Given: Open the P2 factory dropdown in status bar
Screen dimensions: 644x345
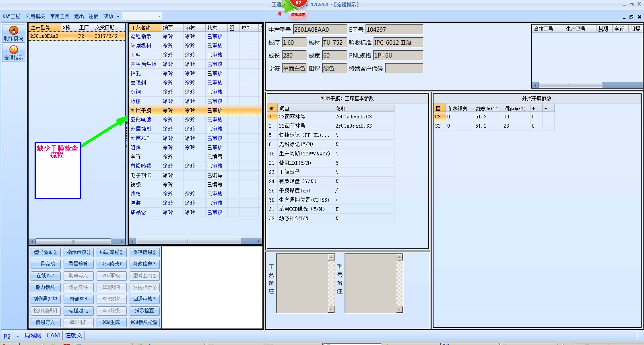Looking at the screenshot, I should pos(18,336).
